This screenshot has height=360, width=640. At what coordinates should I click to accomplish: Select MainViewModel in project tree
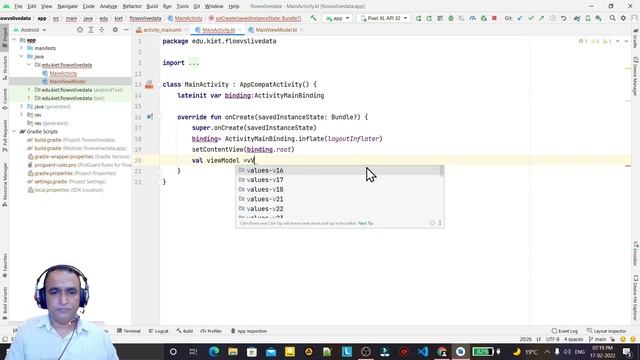click(67, 82)
